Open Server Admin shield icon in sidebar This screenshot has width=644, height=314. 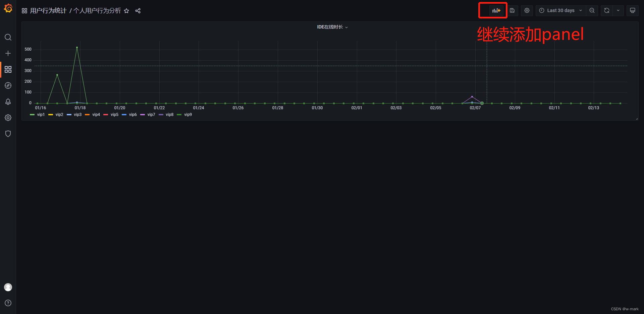click(8, 134)
